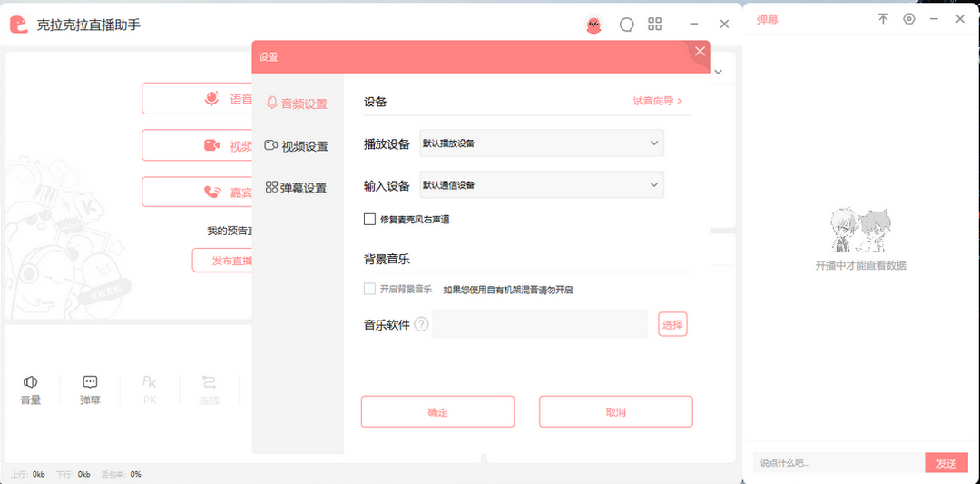Open the danmaku icon in bottom toolbar

click(x=90, y=382)
